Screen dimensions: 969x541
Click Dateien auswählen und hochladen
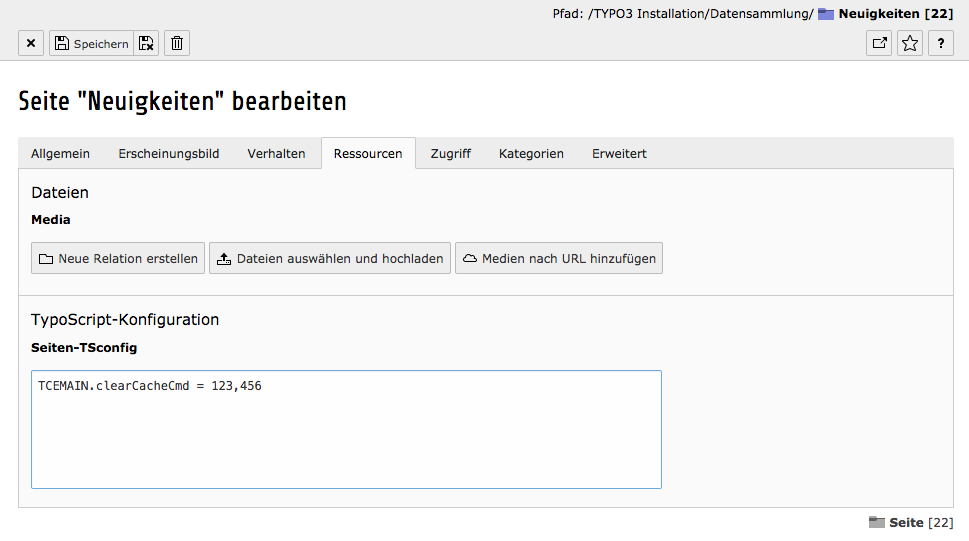point(330,258)
